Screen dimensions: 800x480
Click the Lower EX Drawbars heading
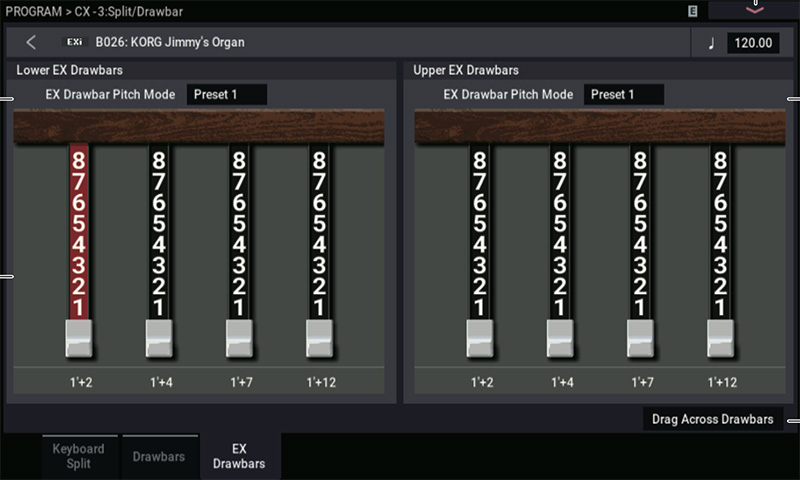pyautogui.click(x=69, y=70)
